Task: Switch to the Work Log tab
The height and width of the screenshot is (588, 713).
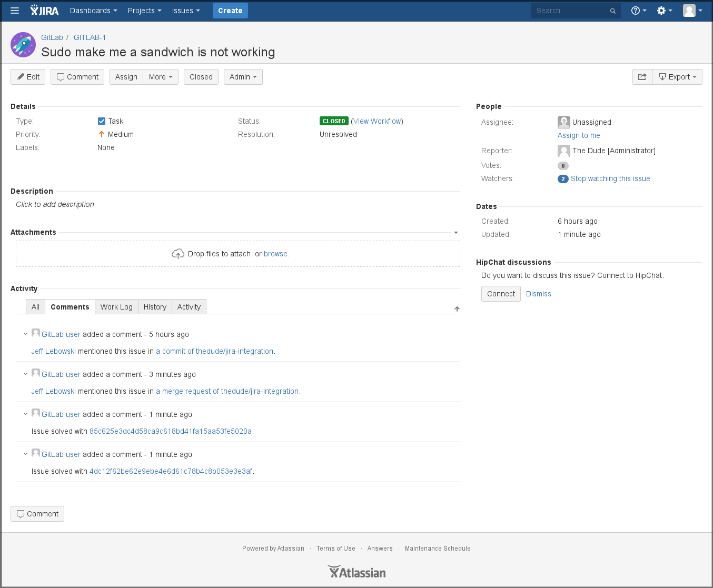Action: point(116,306)
